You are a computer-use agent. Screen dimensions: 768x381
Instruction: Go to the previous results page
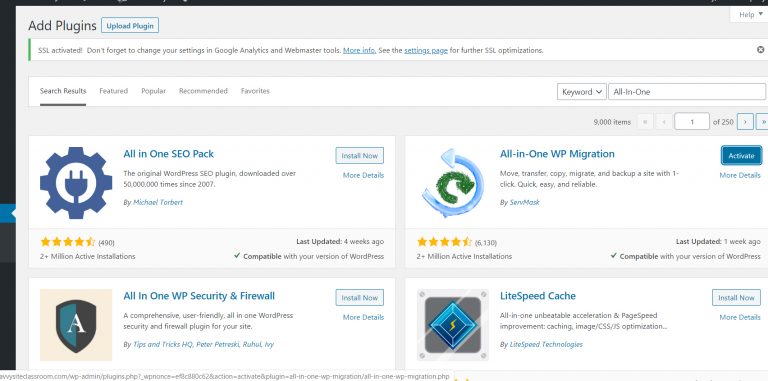click(x=664, y=121)
